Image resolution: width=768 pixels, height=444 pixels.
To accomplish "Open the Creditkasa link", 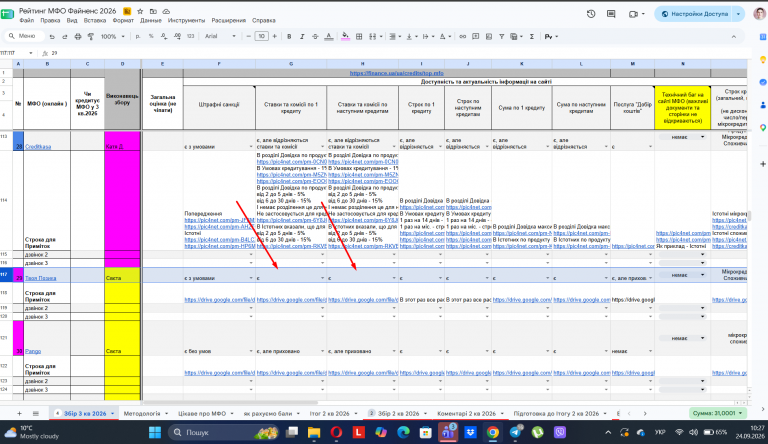I will pos(38,147).
